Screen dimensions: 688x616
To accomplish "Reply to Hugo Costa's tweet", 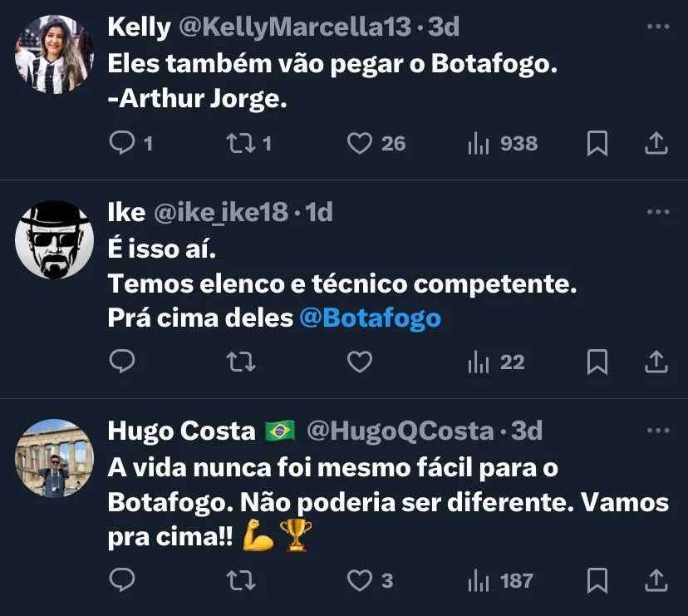I will pos(122,580).
